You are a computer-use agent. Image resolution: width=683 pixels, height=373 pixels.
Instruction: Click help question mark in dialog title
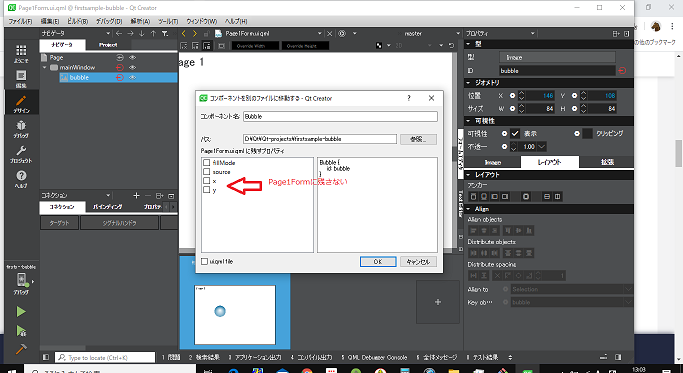(409, 98)
